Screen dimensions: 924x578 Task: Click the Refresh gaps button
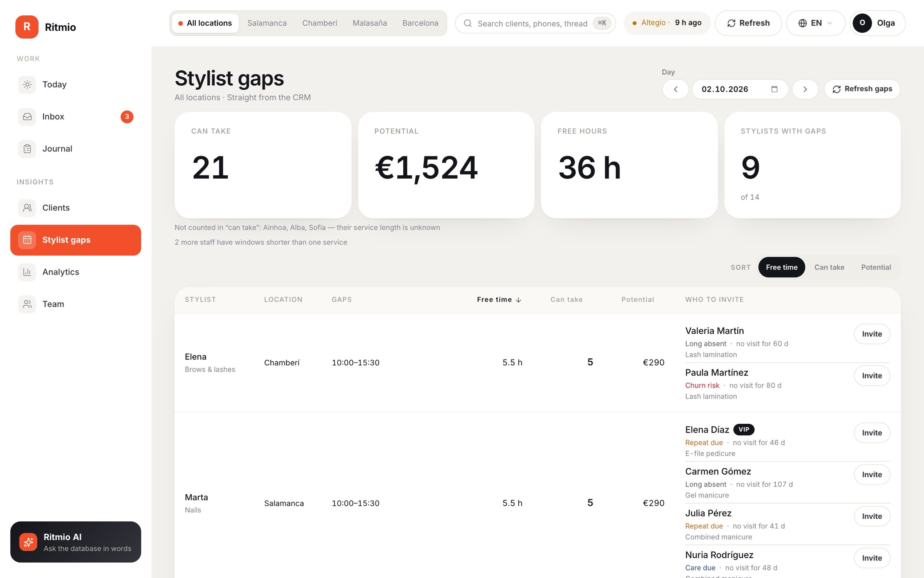pos(862,89)
